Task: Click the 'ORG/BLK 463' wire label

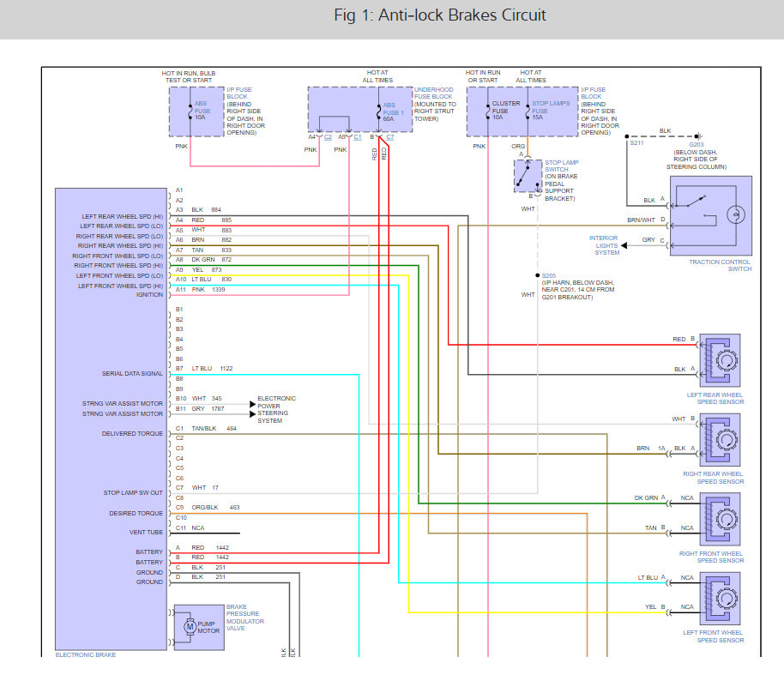Action: coord(215,508)
